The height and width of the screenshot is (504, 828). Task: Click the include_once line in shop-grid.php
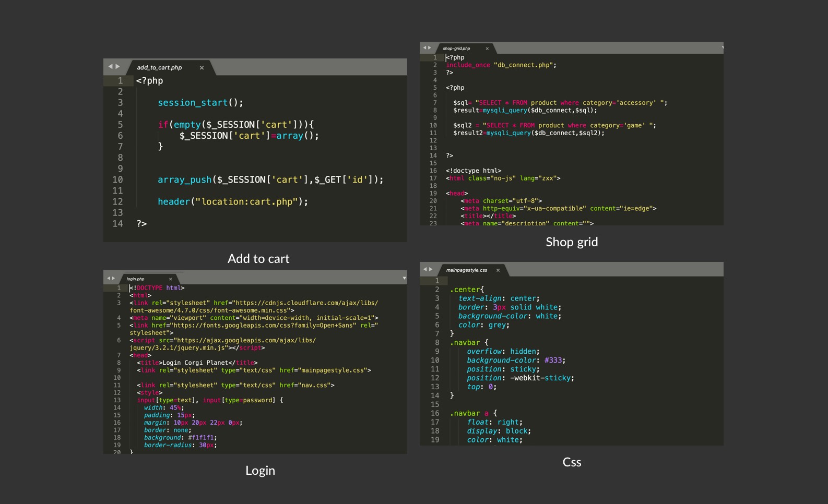click(501, 65)
